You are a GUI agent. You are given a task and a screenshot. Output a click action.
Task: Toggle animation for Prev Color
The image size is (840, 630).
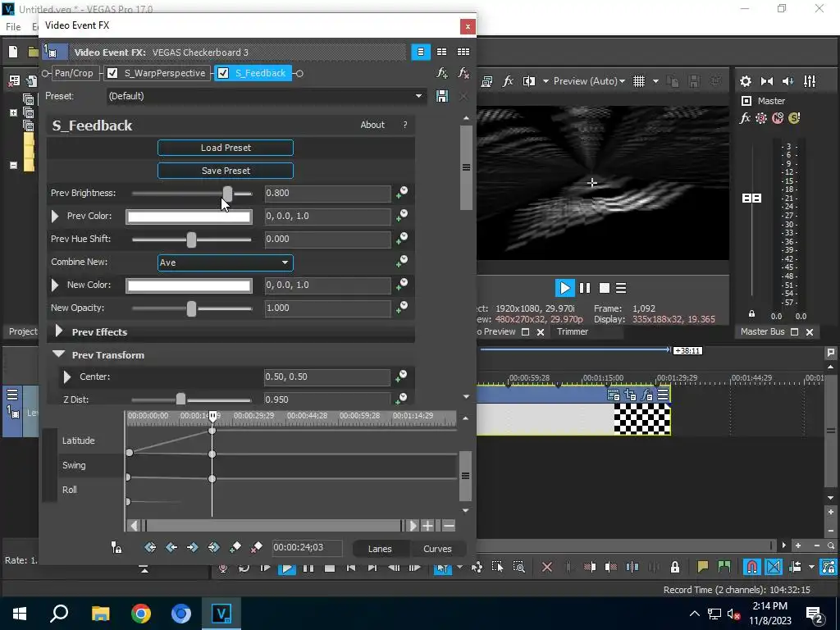click(x=402, y=216)
